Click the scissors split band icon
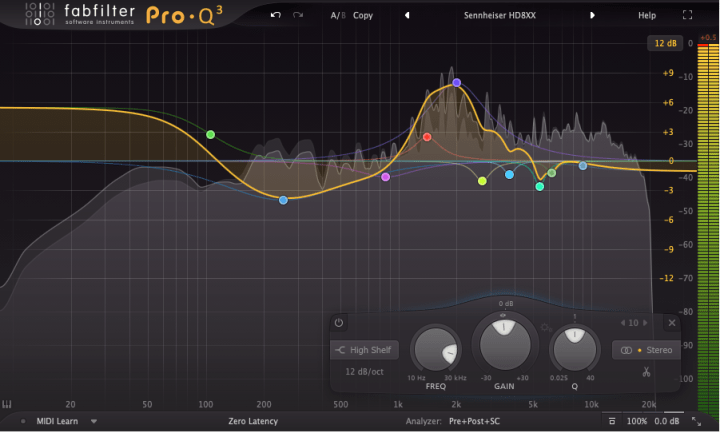The height and width of the screenshot is (433, 720). coord(646,371)
